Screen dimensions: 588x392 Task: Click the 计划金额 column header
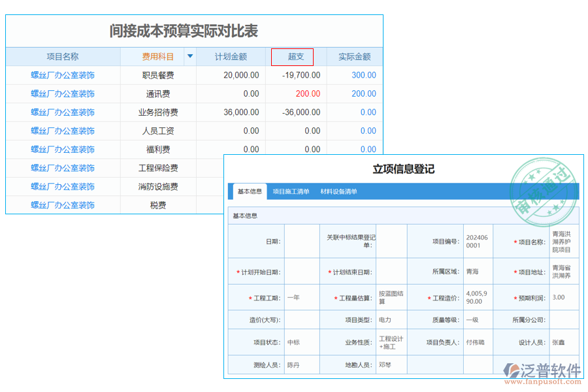click(232, 56)
